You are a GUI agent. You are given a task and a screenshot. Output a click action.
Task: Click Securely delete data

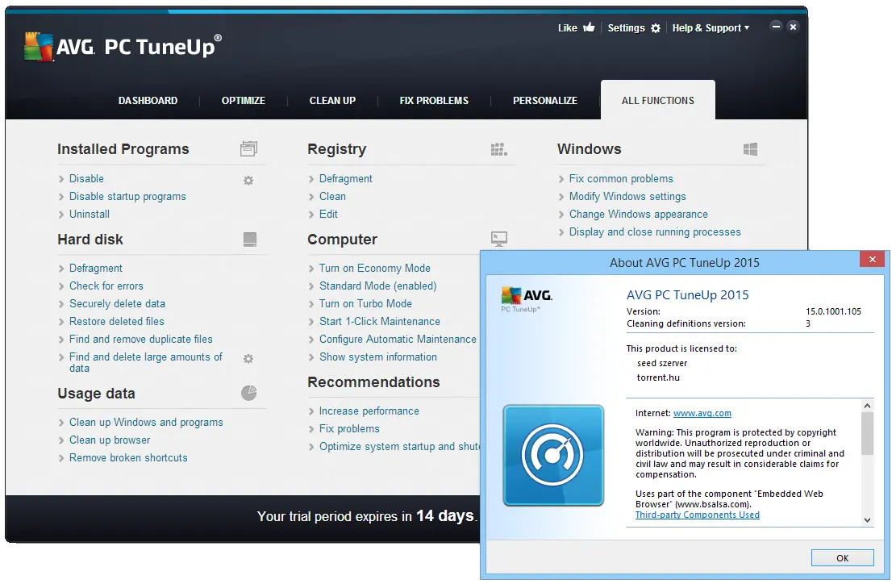point(117,303)
